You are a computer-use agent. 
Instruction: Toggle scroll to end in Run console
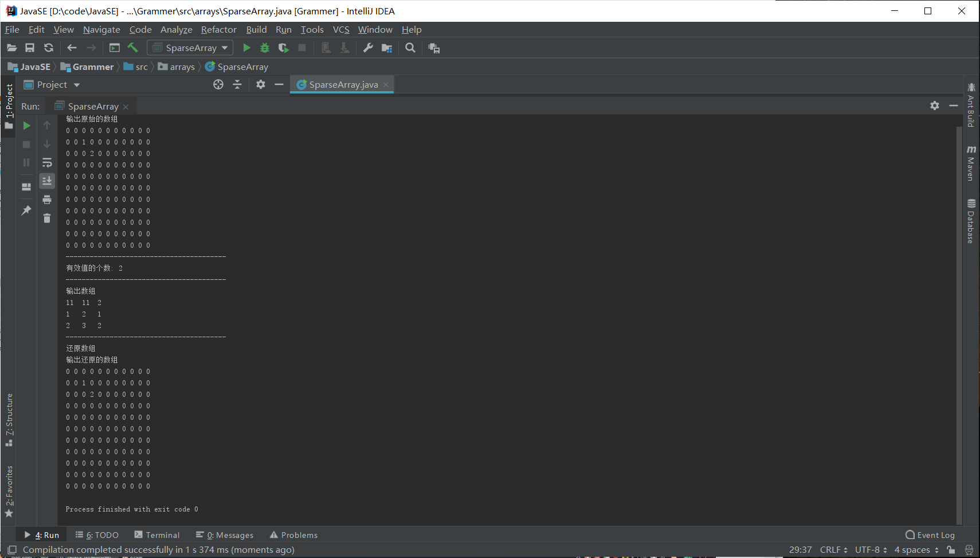[47, 181]
